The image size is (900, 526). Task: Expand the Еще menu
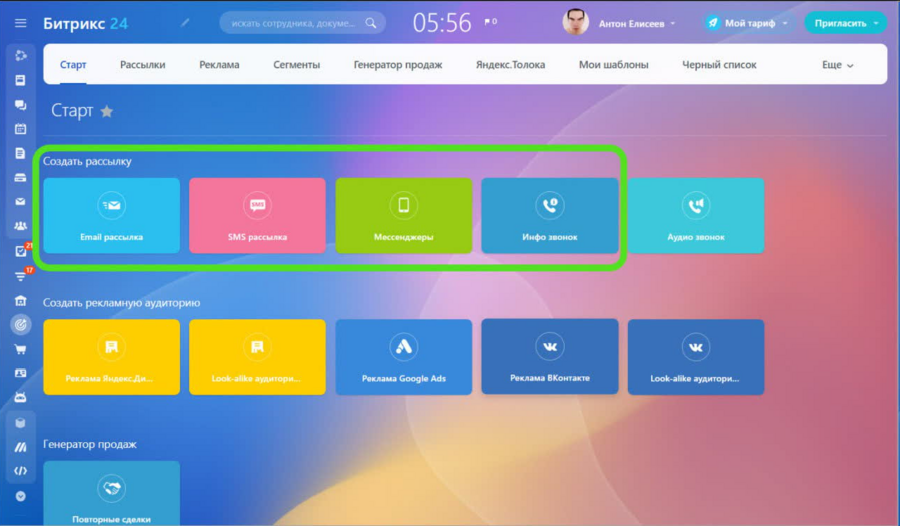coord(837,65)
